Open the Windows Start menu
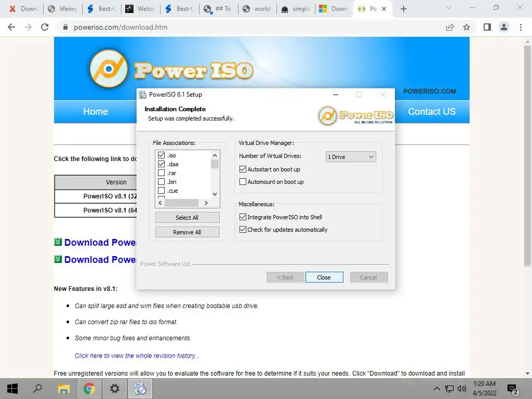Screen dimensions: 532x399 (x=12, y=389)
